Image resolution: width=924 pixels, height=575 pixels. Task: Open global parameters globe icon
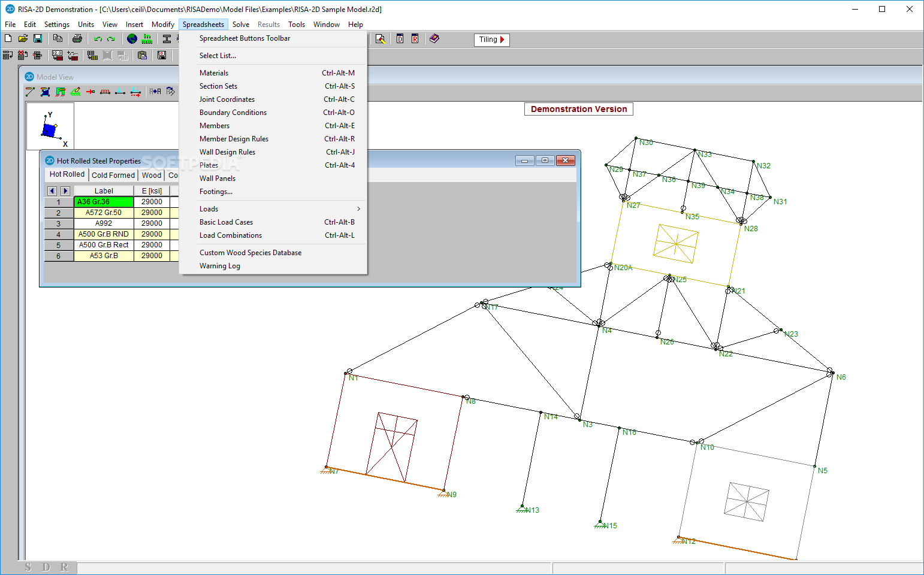click(x=132, y=39)
